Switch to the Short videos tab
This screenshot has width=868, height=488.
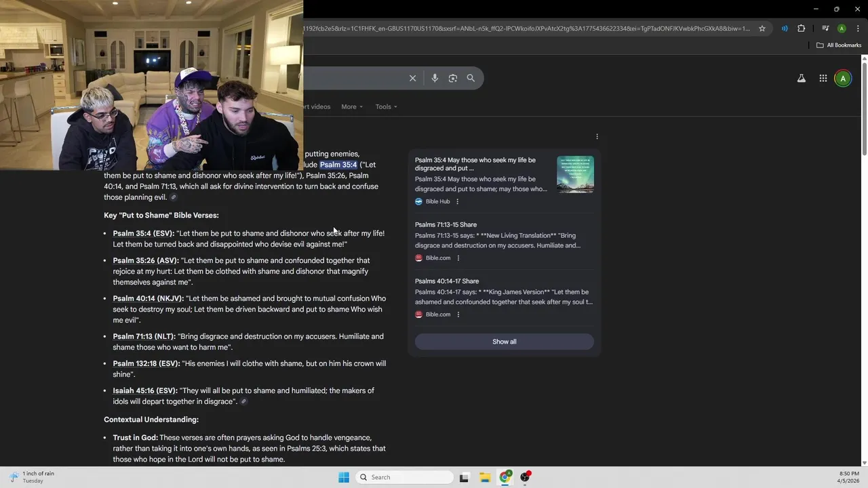click(x=317, y=106)
